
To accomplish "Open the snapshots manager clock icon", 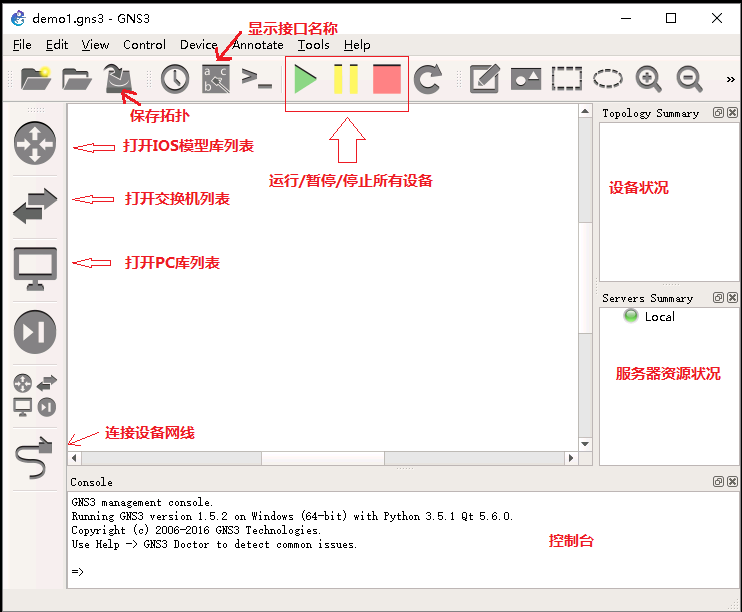I will 175,79.
